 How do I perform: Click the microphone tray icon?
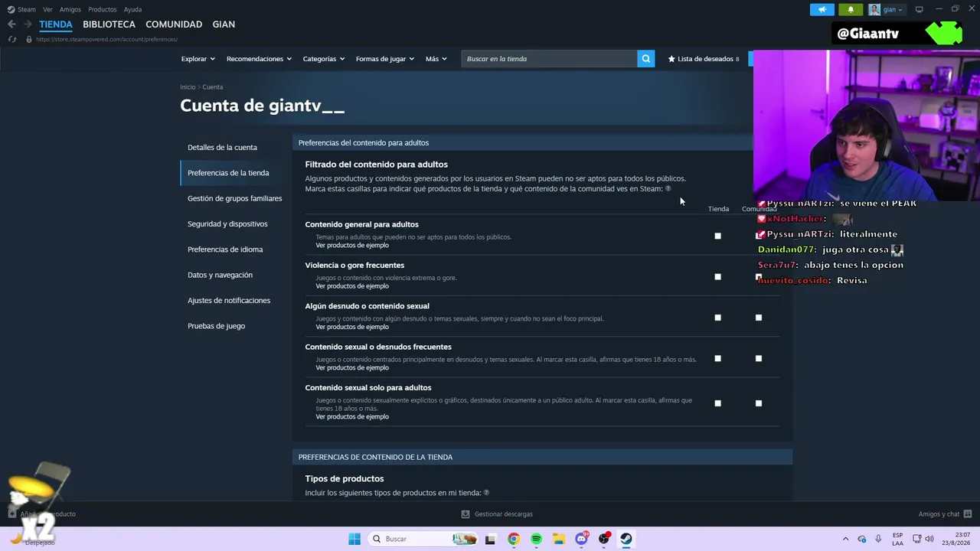pos(878,539)
